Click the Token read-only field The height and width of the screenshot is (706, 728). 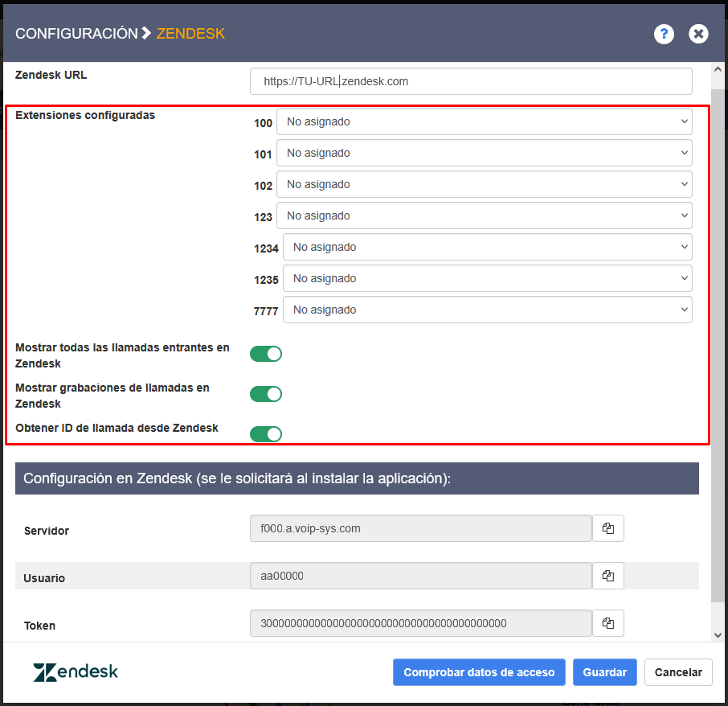421,623
